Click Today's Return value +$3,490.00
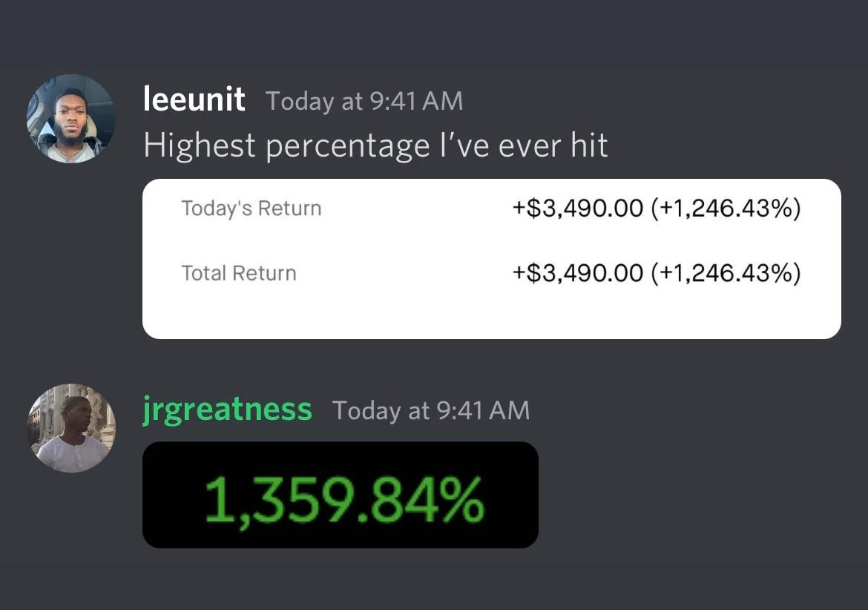868x610 pixels. [577, 208]
